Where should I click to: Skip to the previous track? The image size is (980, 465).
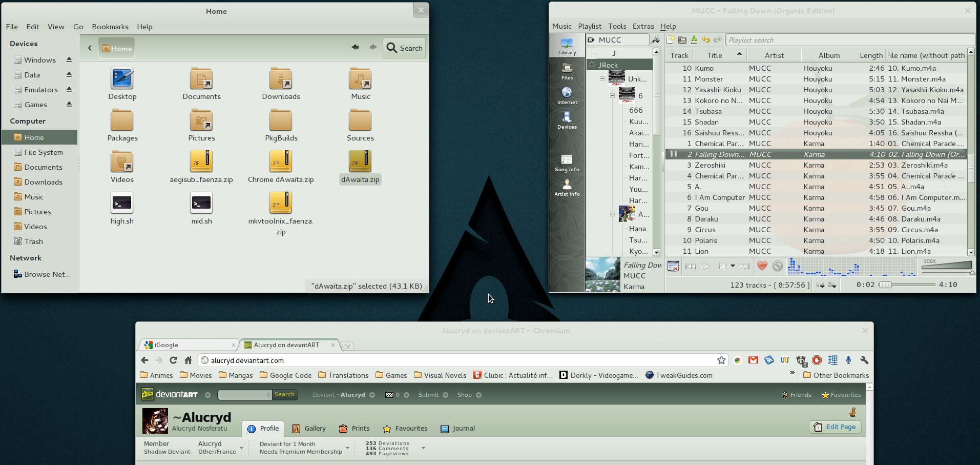pos(690,266)
